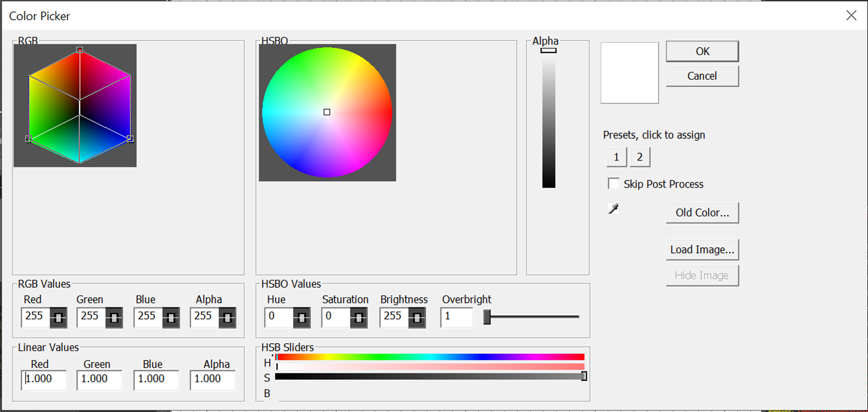Image resolution: width=868 pixels, height=412 pixels.
Task: Enable Skip Post Process checkbox
Action: [614, 184]
